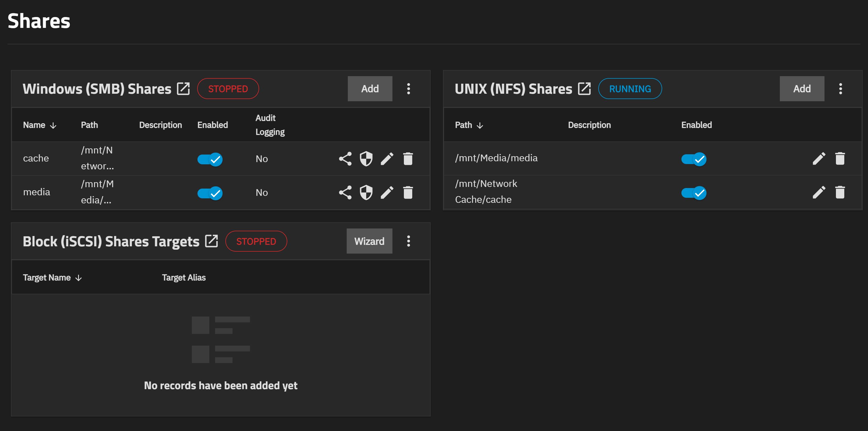The image size is (868, 431).
Task: Delete the media SMB share
Action: point(408,192)
